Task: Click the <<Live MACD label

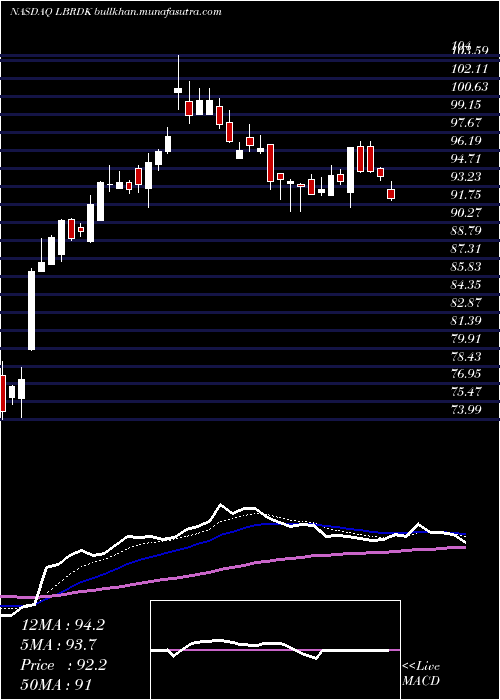Action: [x=421, y=674]
